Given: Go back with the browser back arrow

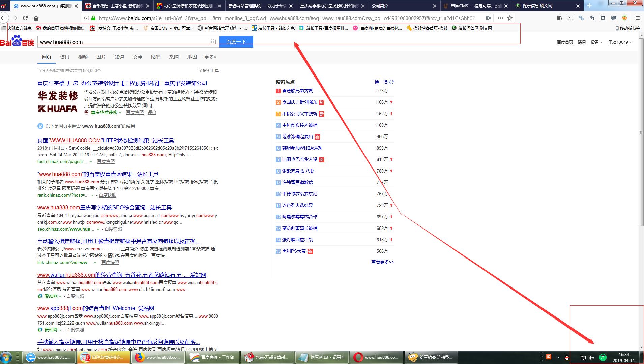Looking at the screenshot, I should click(3, 18).
